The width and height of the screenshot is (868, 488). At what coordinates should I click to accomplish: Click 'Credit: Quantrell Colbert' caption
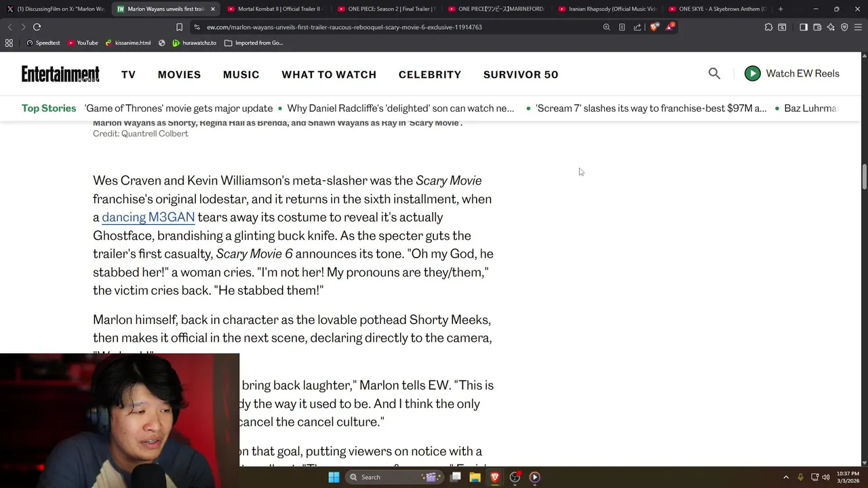(x=140, y=134)
